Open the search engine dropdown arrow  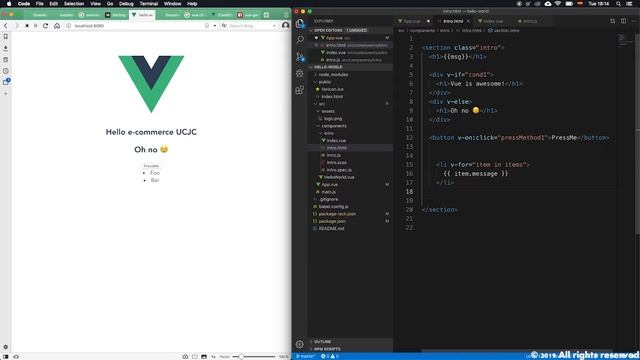[274, 25]
